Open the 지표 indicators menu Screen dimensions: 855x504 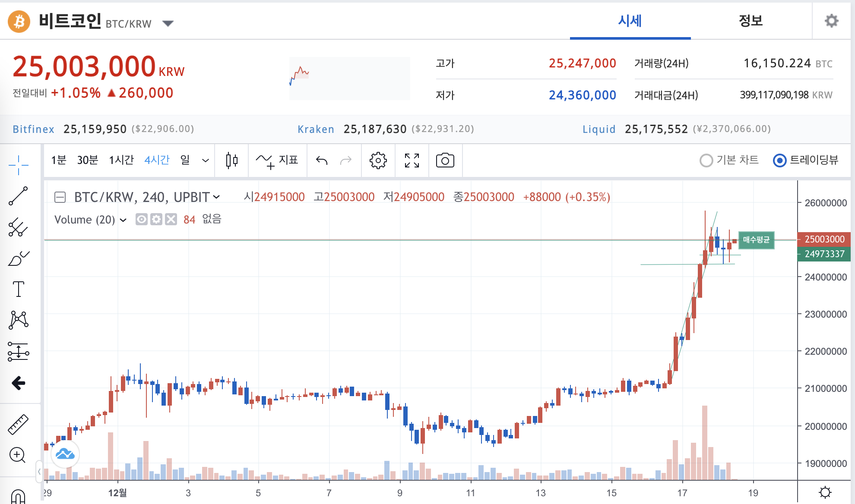pyautogui.click(x=277, y=161)
